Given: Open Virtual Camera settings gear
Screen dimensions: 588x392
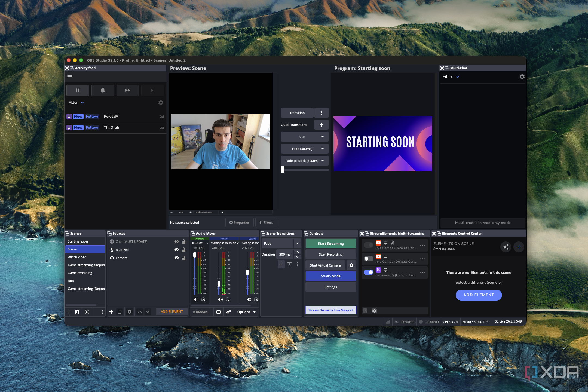Looking at the screenshot, I should point(351,265).
